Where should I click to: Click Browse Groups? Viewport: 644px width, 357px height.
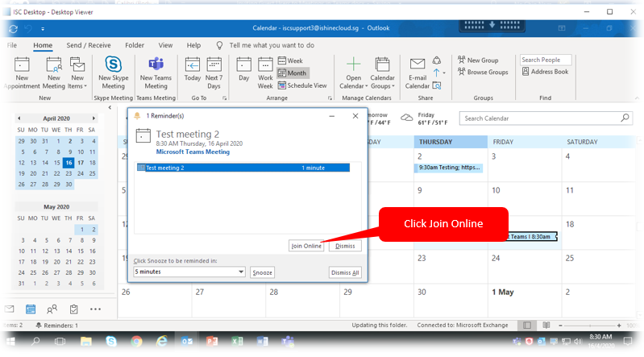483,72
